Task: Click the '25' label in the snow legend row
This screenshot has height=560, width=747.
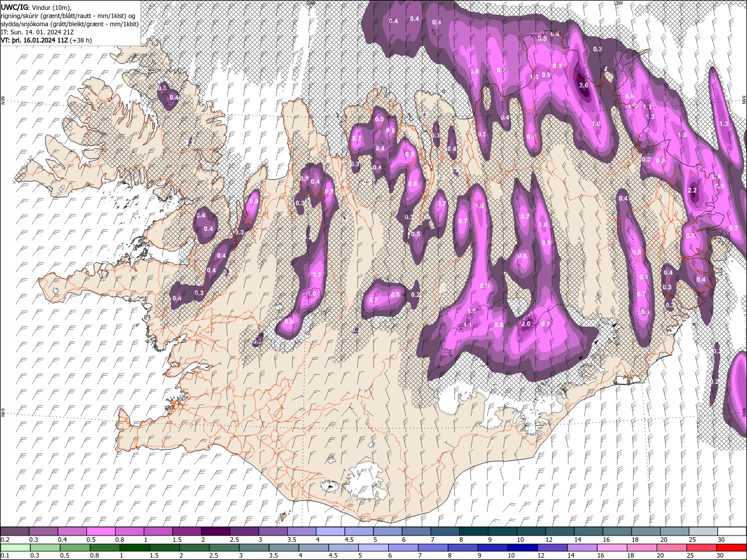Action: (693, 540)
